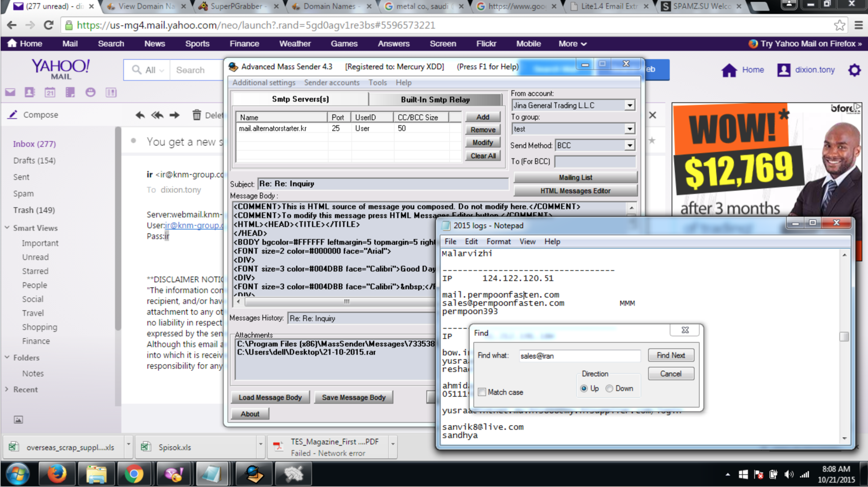Select the Up direction radio button
868x487 pixels.
[584, 388]
